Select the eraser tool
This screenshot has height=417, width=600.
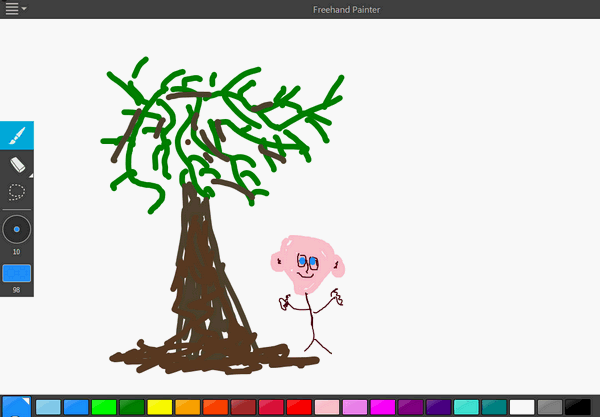17,165
